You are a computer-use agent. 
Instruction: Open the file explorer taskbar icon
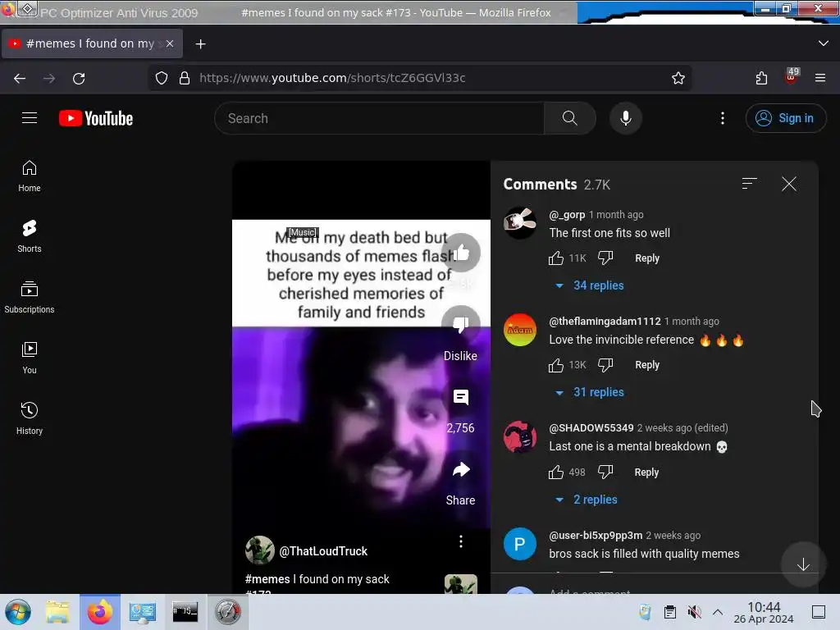pos(57,612)
